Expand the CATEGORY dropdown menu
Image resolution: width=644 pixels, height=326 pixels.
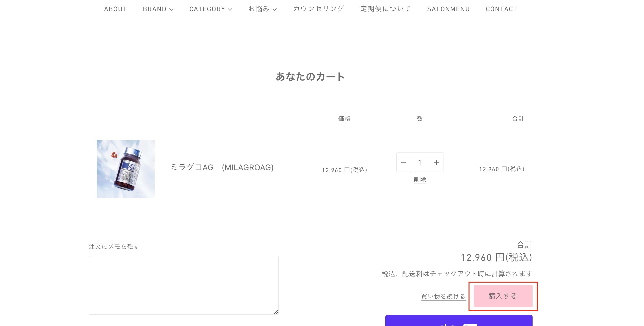pos(211,9)
